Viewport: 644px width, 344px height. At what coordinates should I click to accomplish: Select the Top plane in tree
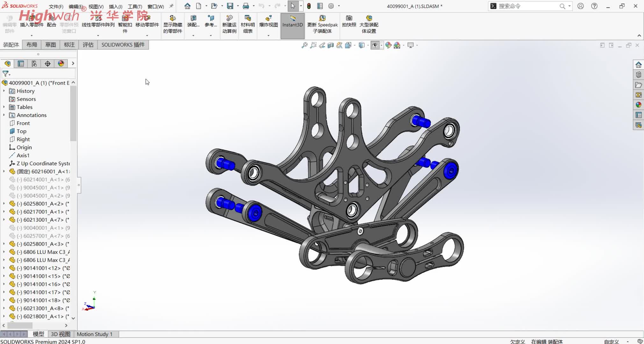click(x=21, y=131)
